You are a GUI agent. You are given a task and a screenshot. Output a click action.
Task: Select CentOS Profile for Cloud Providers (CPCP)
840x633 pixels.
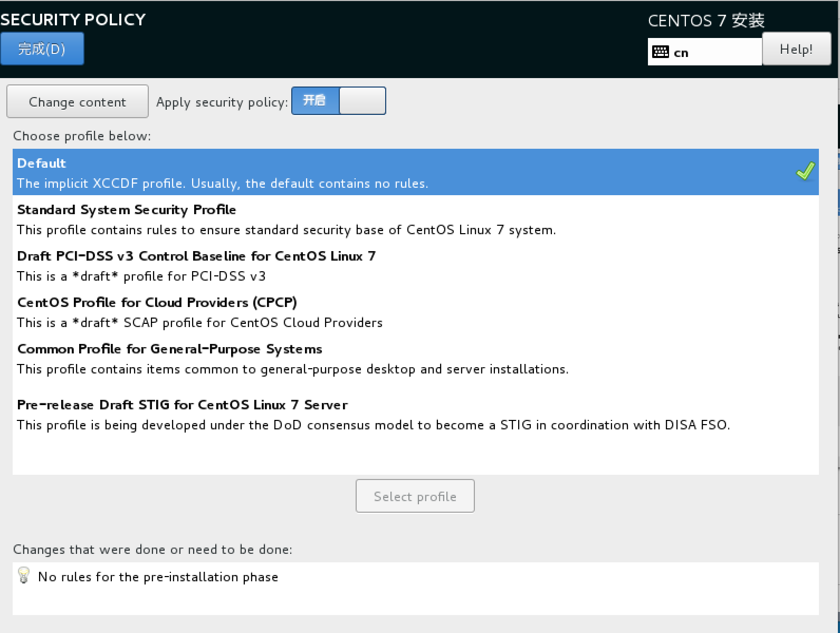coord(416,312)
